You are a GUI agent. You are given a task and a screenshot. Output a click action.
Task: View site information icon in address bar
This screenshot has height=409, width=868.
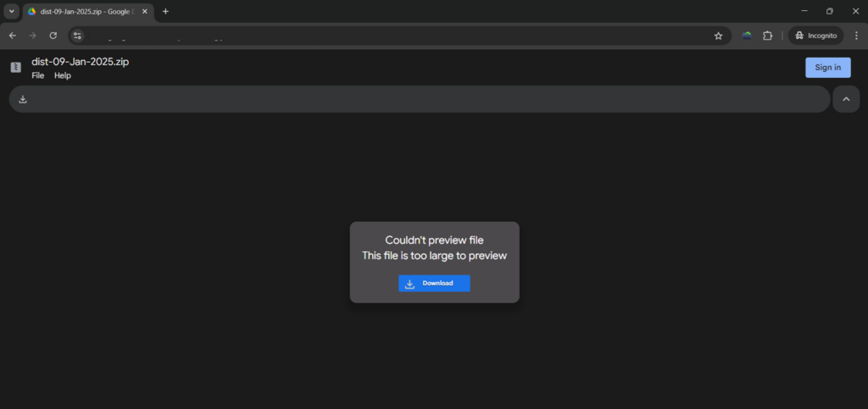pos(78,36)
